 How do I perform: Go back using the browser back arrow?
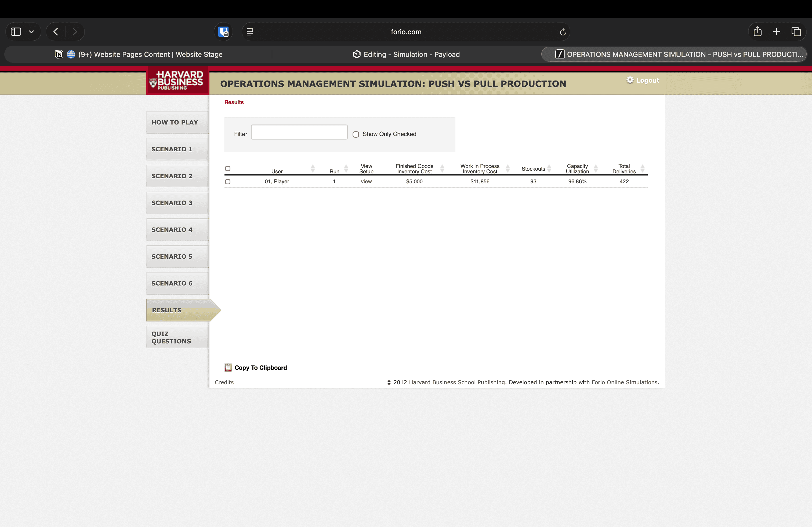point(56,32)
